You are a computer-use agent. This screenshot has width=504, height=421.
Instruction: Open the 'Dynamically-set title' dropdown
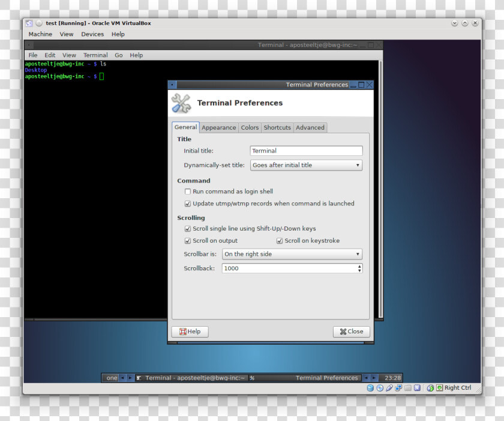[x=307, y=165]
